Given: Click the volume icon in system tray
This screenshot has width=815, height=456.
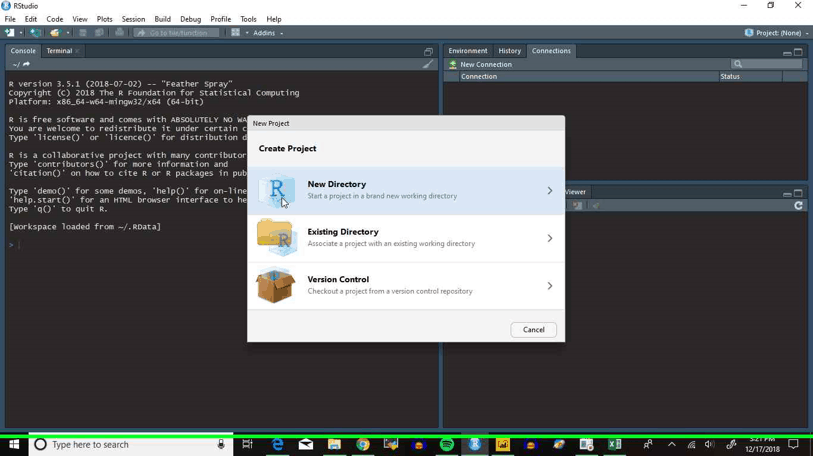Looking at the screenshot, I should (709, 445).
